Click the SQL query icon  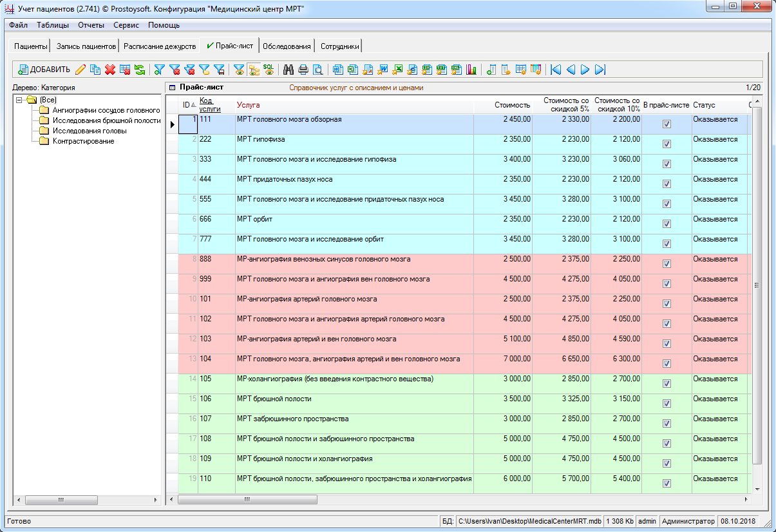(x=269, y=70)
